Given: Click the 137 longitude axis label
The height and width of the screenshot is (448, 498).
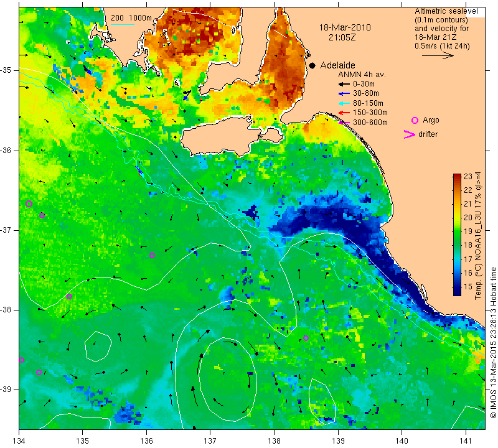Looking at the screenshot, I should click(x=210, y=441).
